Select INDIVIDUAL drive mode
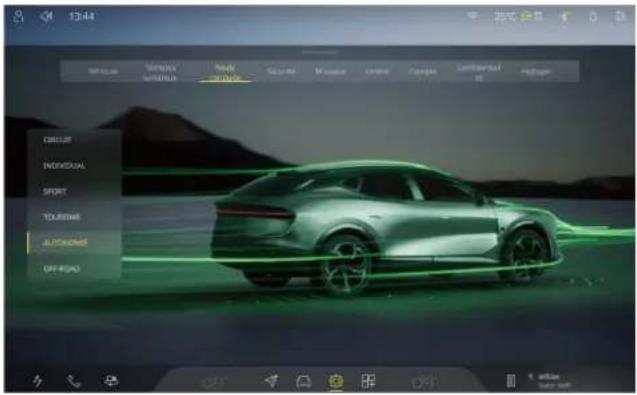 pyautogui.click(x=64, y=166)
